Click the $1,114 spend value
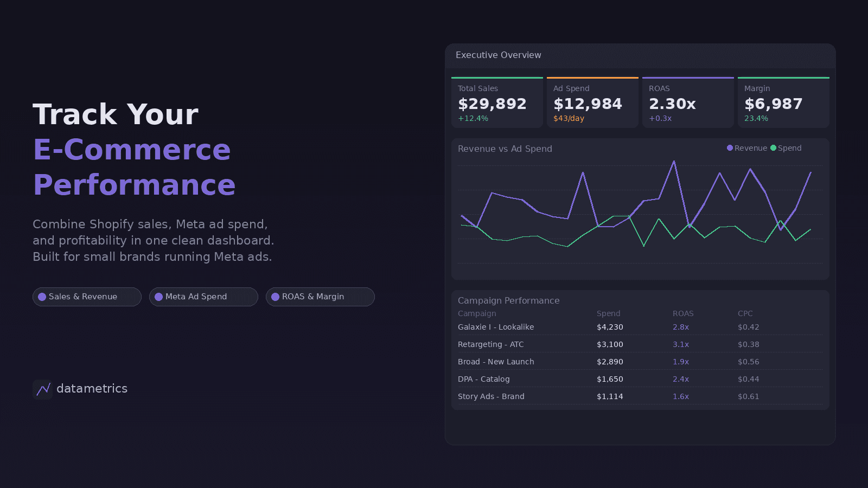The height and width of the screenshot is (488, 868). click(x=610, y=396)
